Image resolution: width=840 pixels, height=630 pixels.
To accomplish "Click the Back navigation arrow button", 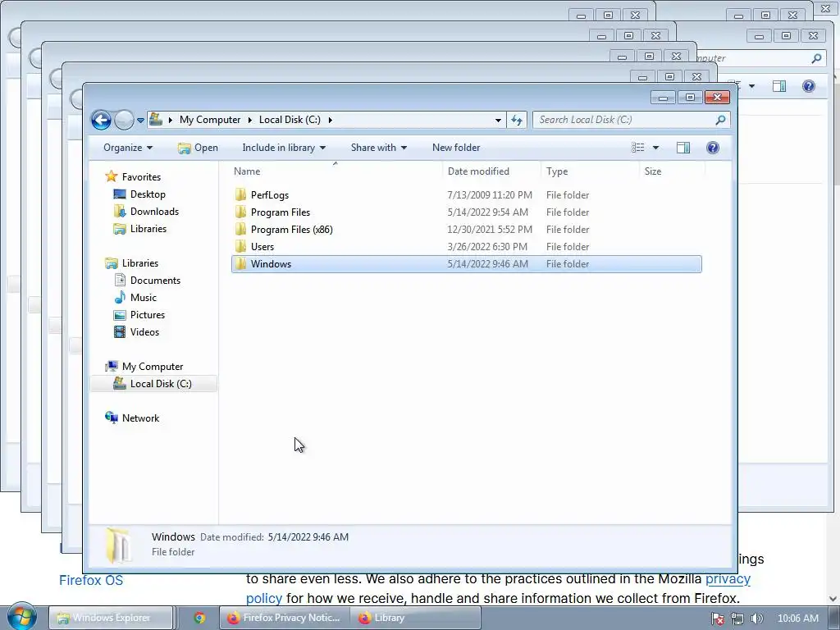I will click(101, 120).
